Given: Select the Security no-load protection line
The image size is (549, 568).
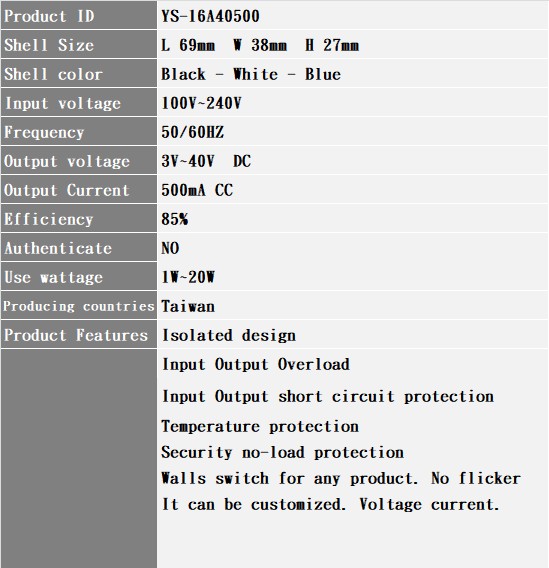Looking at the screenshot, I should 282,452.
